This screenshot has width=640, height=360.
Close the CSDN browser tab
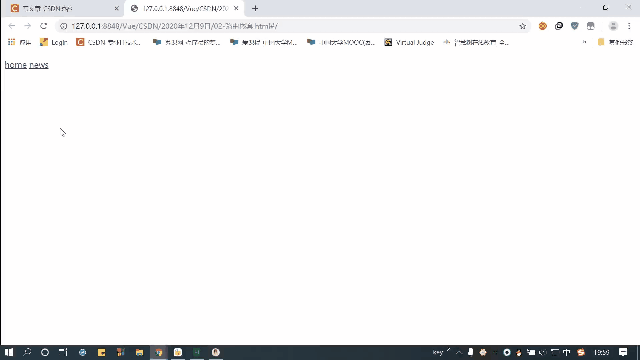116,9
